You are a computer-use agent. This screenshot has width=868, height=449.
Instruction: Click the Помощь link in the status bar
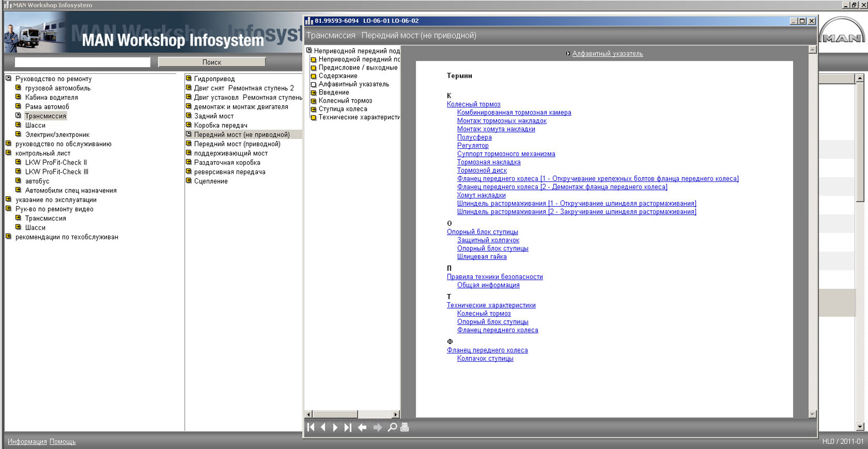62,441
